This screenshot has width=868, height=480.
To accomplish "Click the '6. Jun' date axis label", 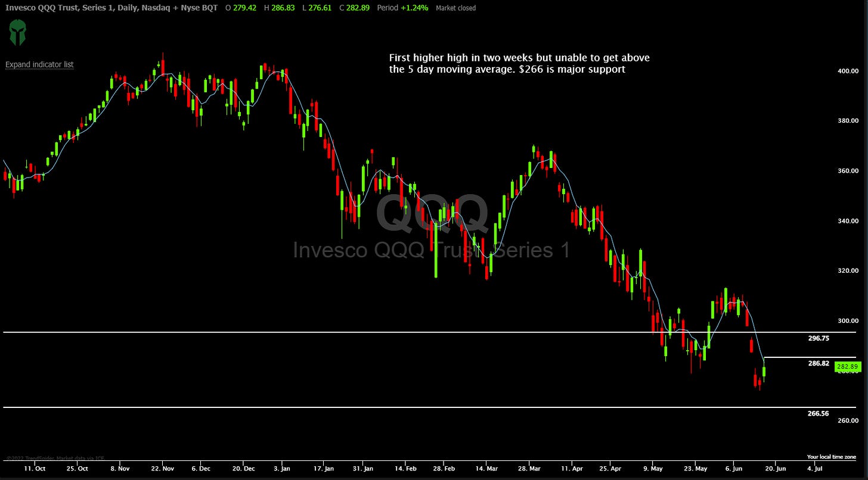I will (x=734, y=469).
